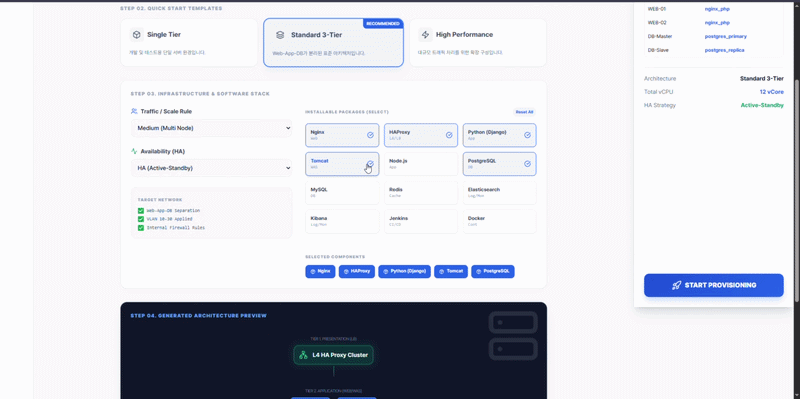This screenshot has width=800, height=399.
Task: Select the Kibana package card
Action: pyautogui.click(x=342, y=221)
